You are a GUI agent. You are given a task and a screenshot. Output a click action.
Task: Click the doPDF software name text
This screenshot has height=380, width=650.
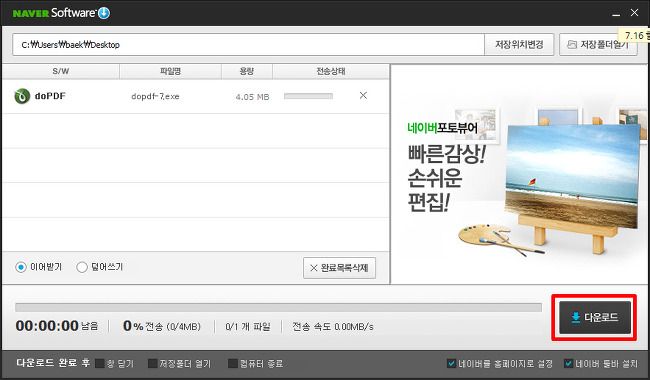[x=50, y=96]
